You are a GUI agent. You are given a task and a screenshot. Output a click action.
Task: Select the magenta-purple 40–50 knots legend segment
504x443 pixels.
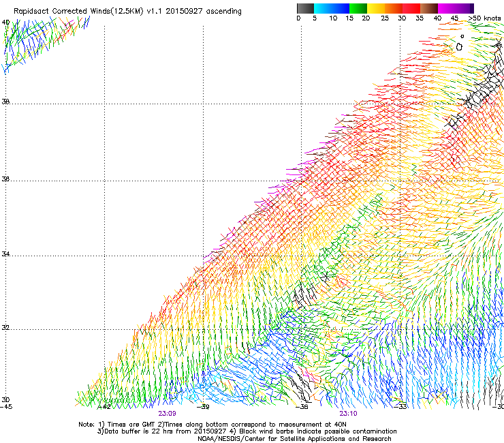[456, 8]
